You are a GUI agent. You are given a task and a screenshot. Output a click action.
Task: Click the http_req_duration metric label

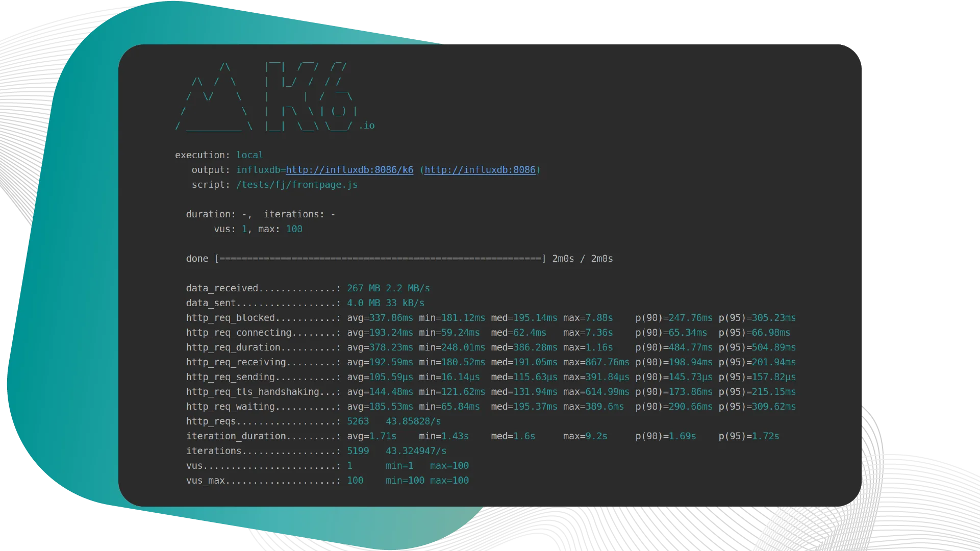pos(233,347)
